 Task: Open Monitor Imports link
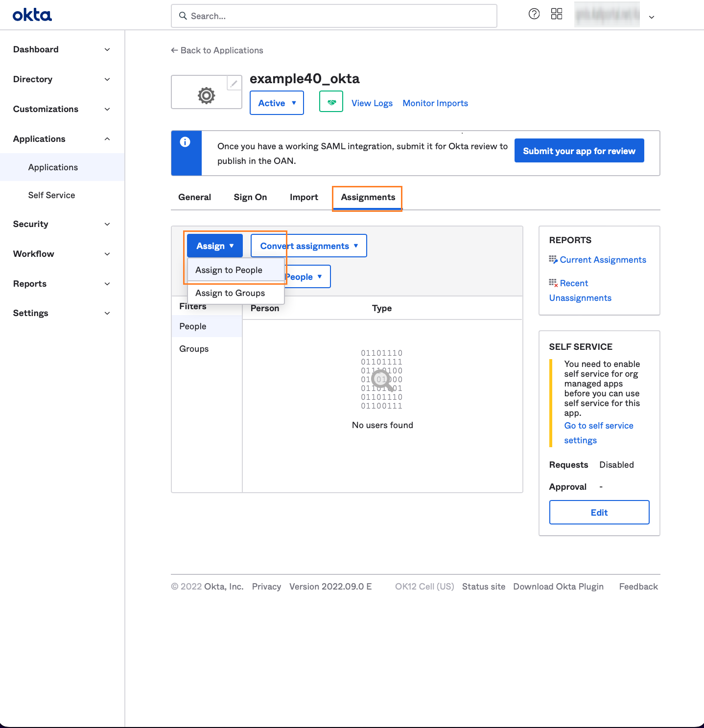click(x=435, y=103)
